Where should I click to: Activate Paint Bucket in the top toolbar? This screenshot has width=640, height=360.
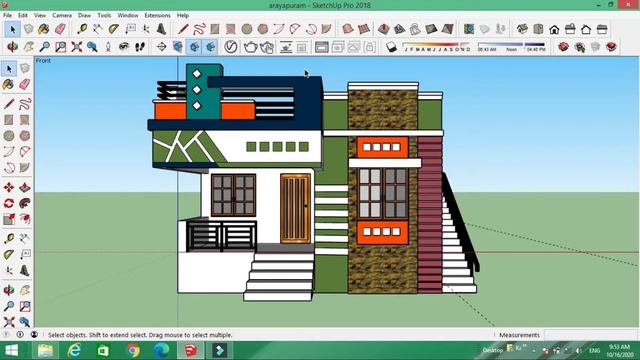[44, 29]
